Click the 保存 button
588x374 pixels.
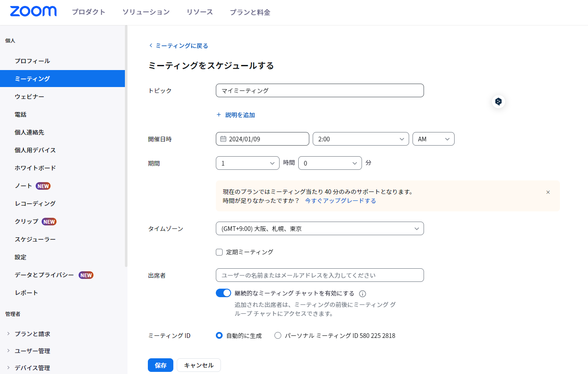click(160, 365)
